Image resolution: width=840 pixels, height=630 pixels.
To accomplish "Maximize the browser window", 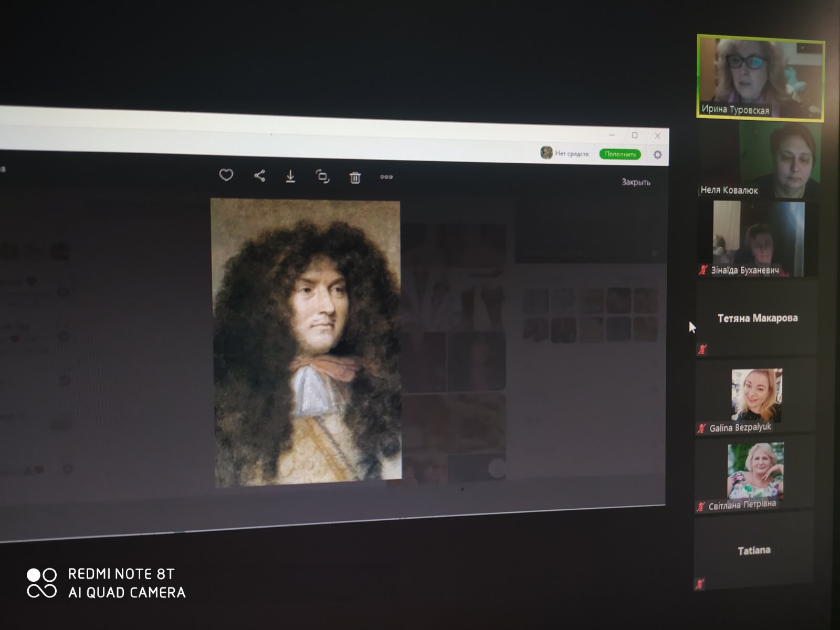I will point(635,135).
